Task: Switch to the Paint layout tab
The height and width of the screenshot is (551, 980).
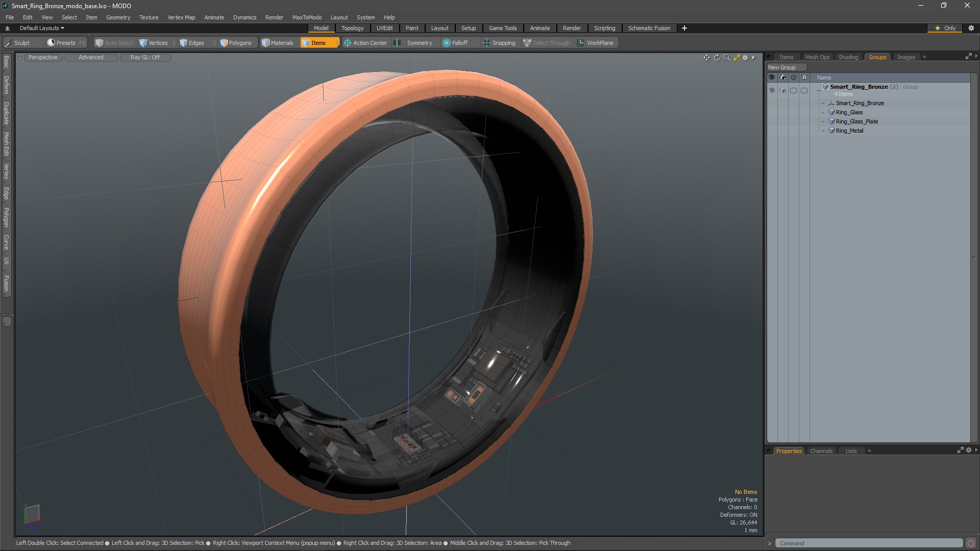Action: (x=412, y=28)
